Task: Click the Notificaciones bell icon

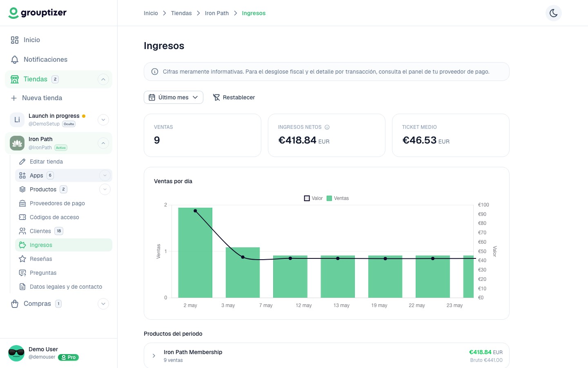Action: point(15,60)
